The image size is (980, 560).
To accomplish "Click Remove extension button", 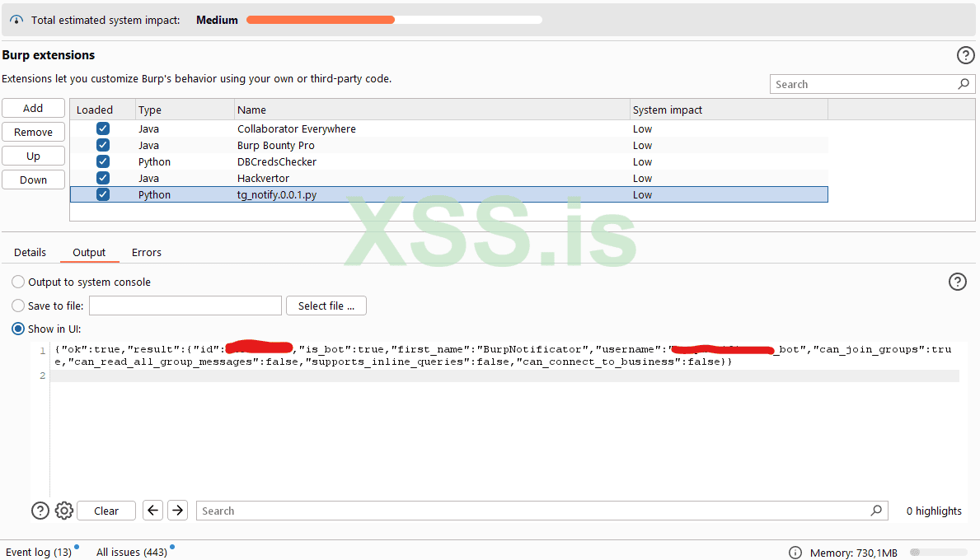I will click(x=33, y=132).
